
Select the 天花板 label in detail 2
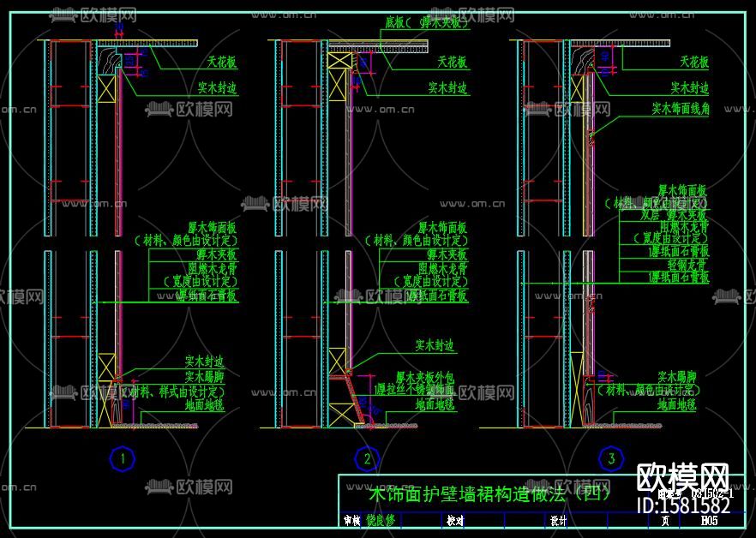[452, 62]
